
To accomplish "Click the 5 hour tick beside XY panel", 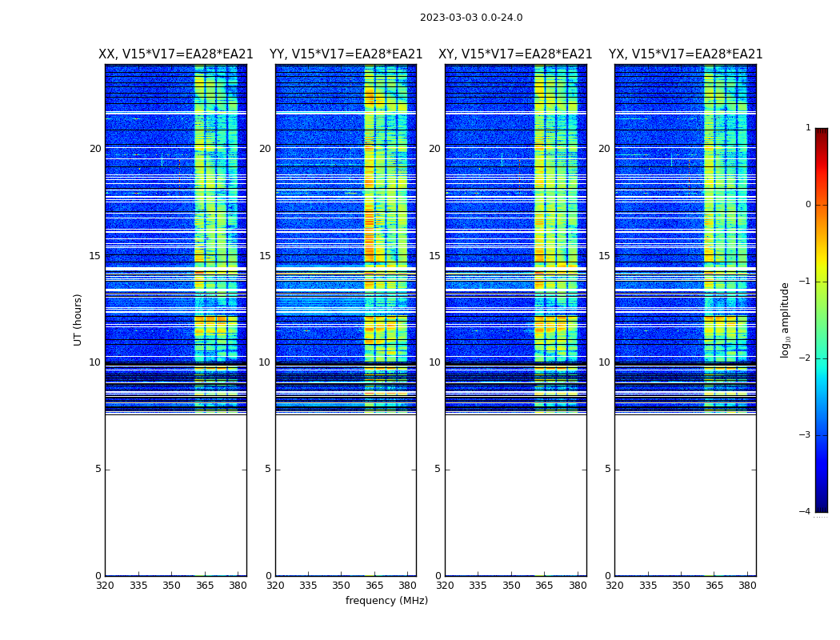I will (x=438, y=469).
